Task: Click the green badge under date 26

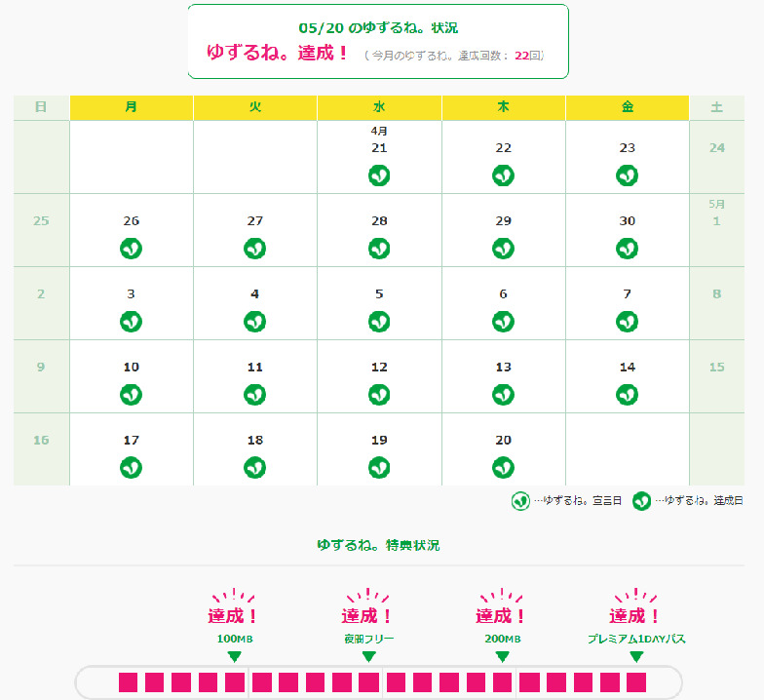Action: pyautogui.click(x=132, y=249)
